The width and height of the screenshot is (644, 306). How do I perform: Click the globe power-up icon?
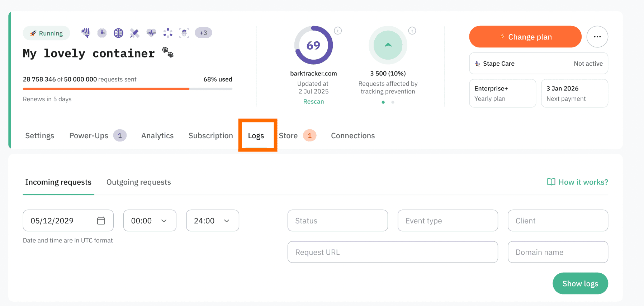click(x=118, y=33)
